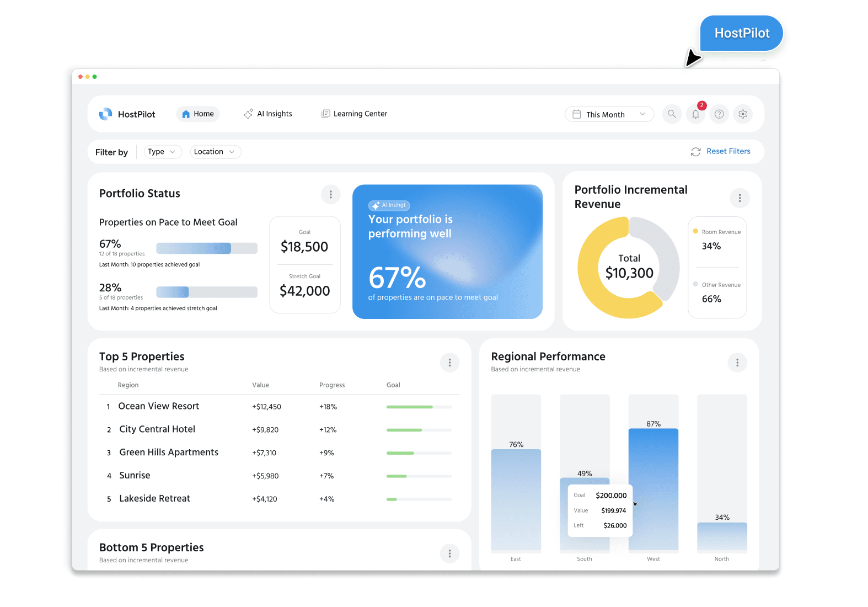Click the Value column header

pos(260,385)
